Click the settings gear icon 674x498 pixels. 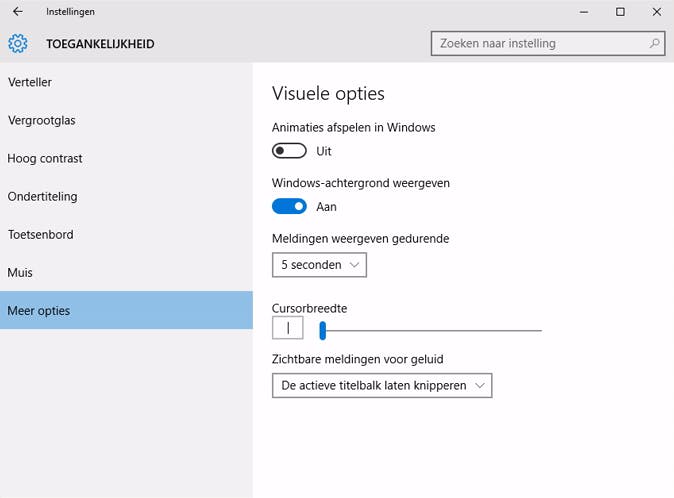pyautogui.click(x=17, y=44)
